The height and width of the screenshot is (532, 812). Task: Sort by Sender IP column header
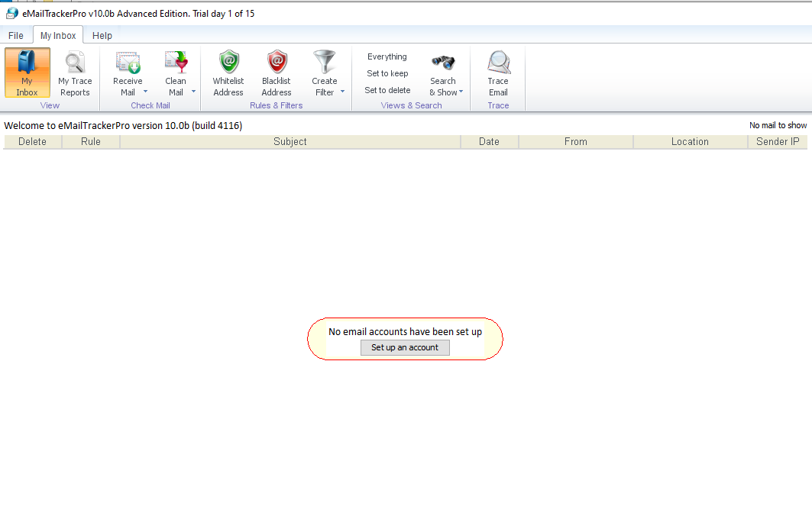point(778,142)
